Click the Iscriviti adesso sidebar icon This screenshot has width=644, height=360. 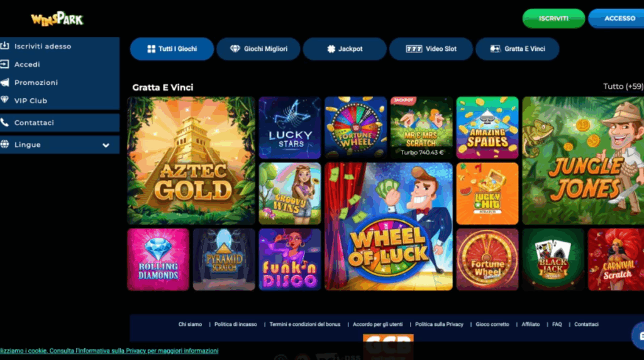coord(4,45)
